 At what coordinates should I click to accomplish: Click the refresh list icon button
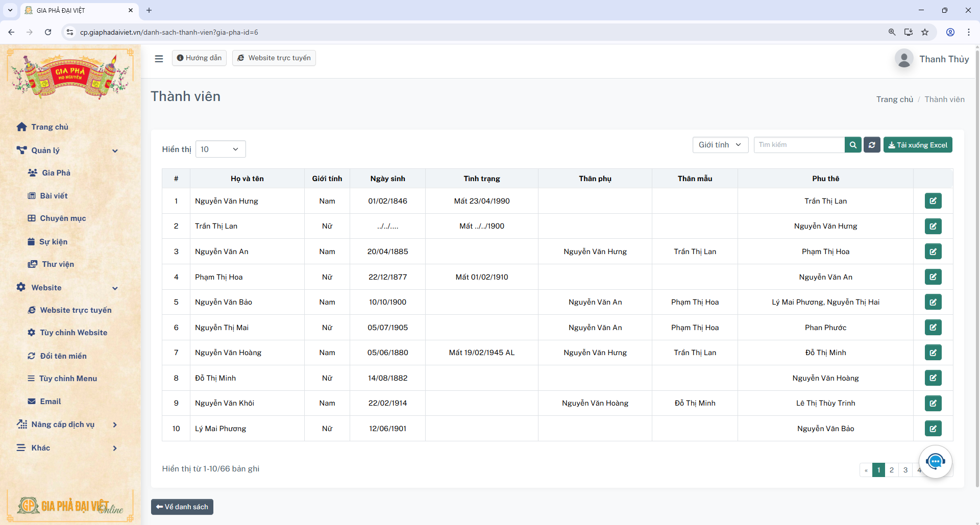872,145
